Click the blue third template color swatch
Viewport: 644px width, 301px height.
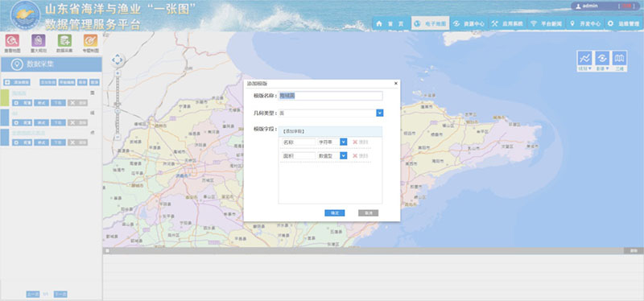pyautogui.click(x=5, y=137)
